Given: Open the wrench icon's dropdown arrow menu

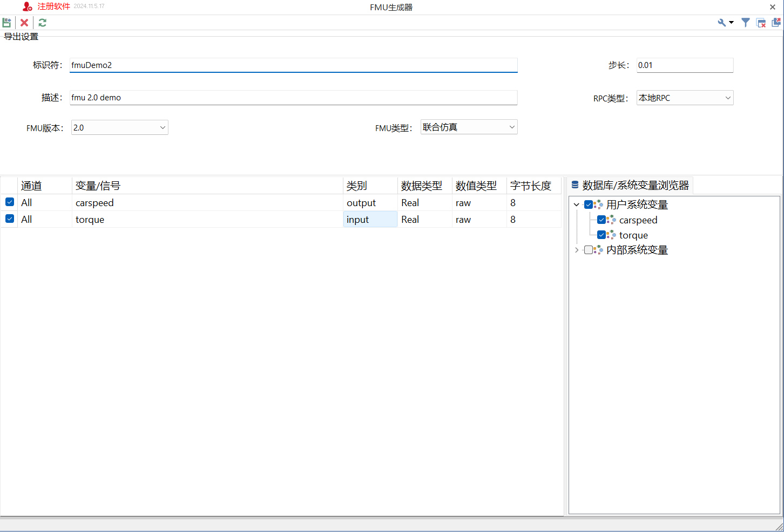Looking at the screenshot, I should point(732,23).
